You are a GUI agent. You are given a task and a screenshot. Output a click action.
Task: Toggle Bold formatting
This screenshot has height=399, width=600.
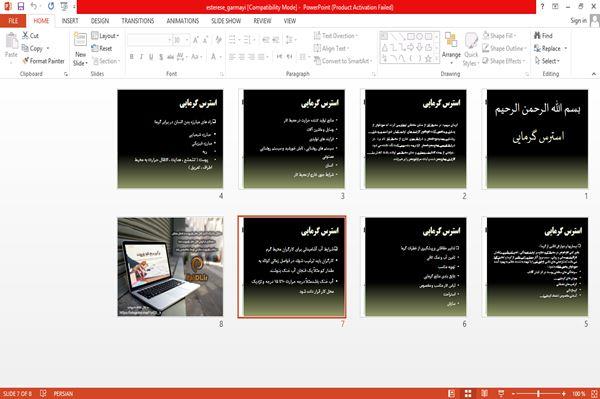tap(132, 57)
